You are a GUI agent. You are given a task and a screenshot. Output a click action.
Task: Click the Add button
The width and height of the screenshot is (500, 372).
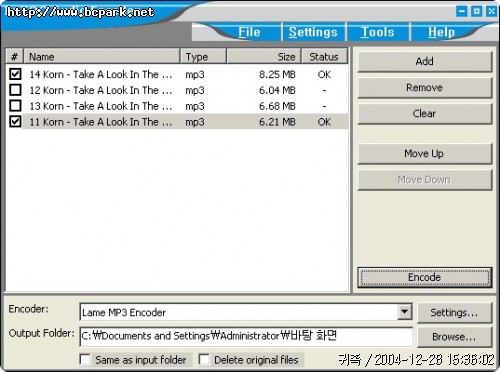point(425,61)
